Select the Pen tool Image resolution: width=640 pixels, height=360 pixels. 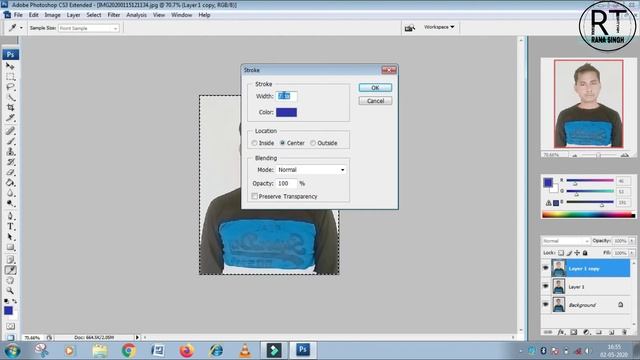tap(10, 216)
